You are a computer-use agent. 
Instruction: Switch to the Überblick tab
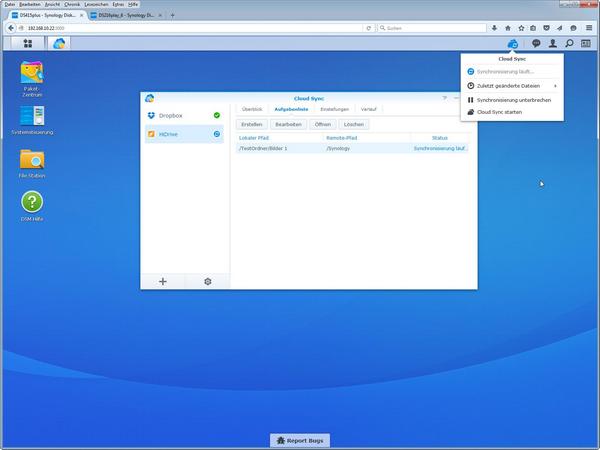[252, 109]
